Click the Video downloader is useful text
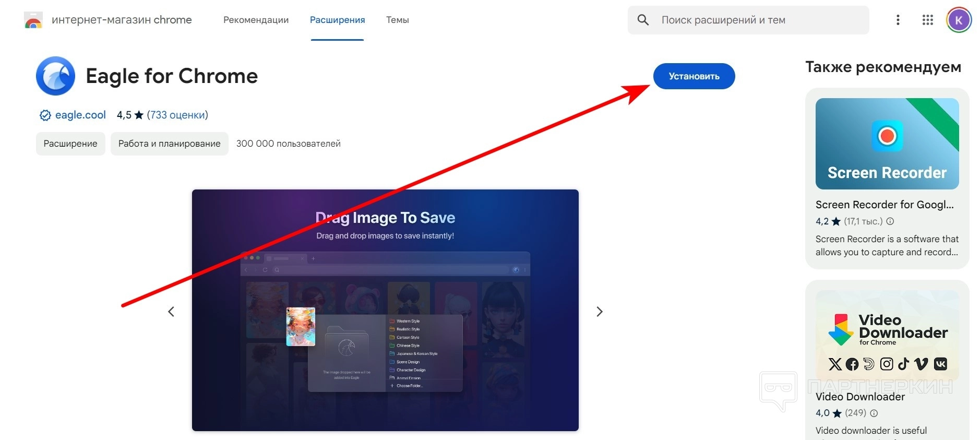This screenshot has height=440, width=980. 871,431
